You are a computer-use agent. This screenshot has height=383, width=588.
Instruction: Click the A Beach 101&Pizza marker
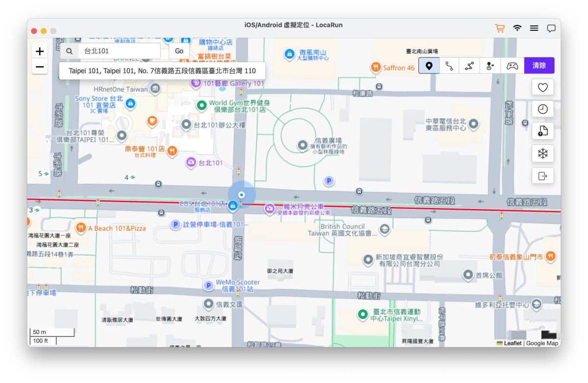pyautogui.click(x=81, y=228)
